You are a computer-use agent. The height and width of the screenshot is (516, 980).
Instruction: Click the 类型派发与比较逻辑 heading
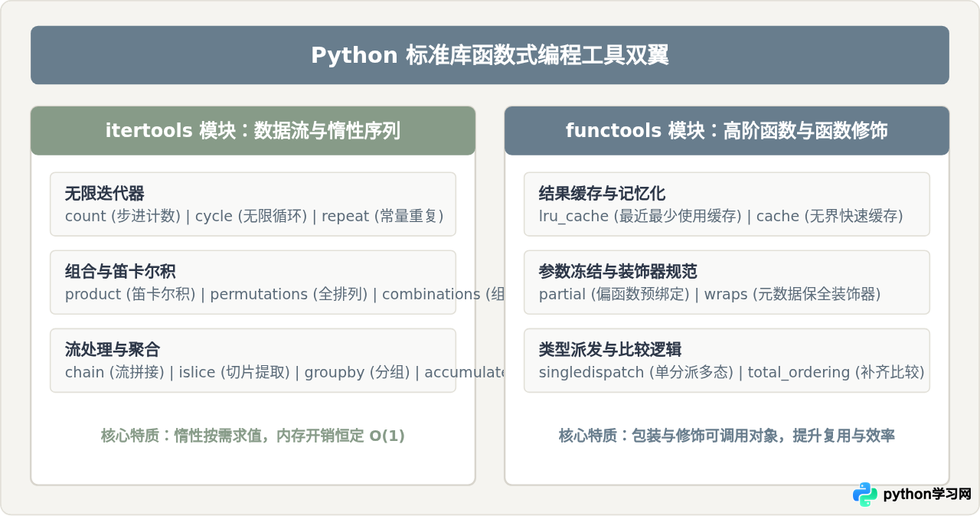(x=610, y=350)
